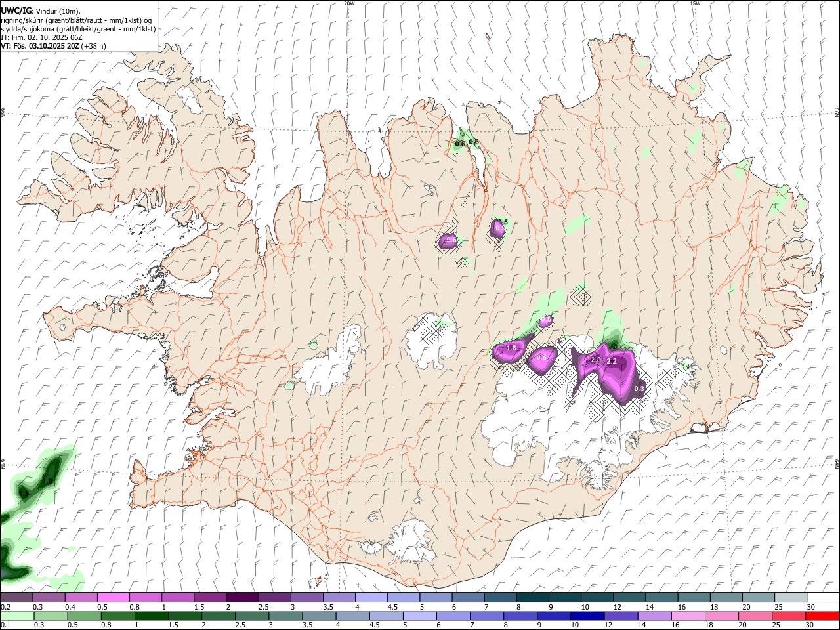Click the bright magenta 0.5–0.8 legend swatch
Viewport: 840px width, 630px height.
pyautogui.click(x=113, y=597)
